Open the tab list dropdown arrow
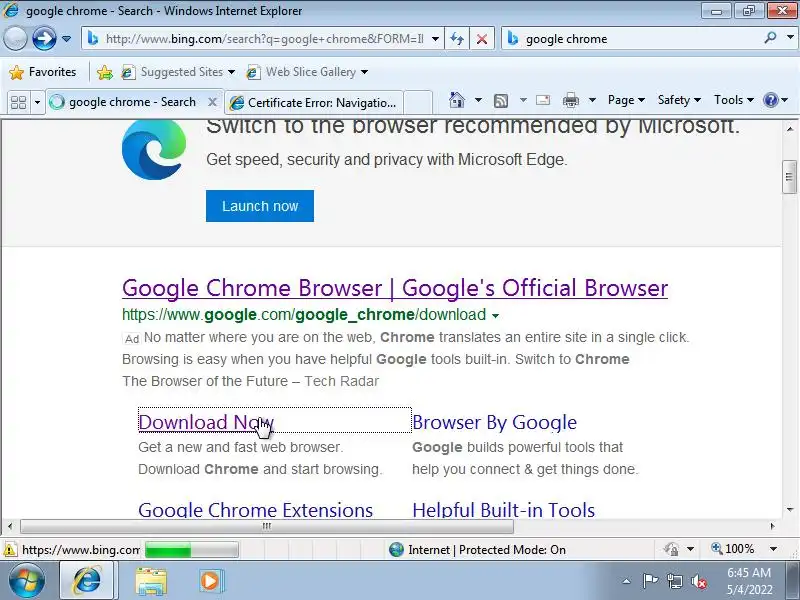The image size is (800, 600). (x=37, y=102)
